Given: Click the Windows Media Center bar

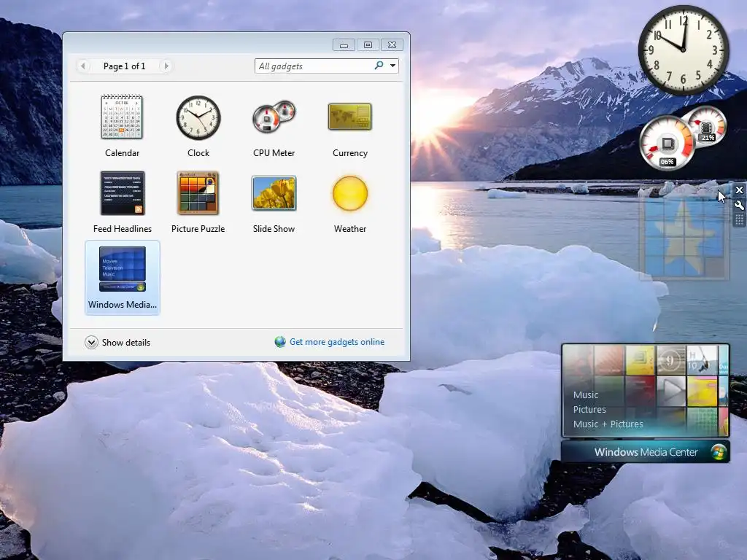Looking at the screenshot, I should 645,452.
